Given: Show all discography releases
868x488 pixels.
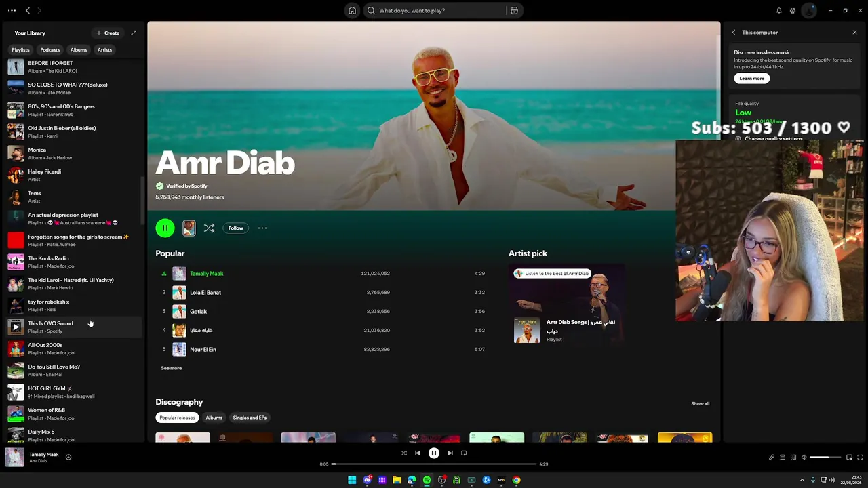Looking at the screenshot, I should pyautogui.click(x=700, y=403).
